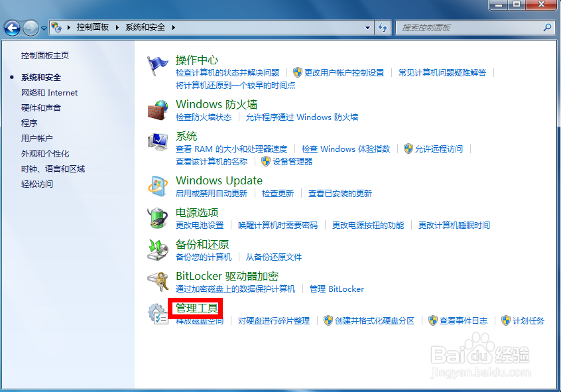Click 更改计算机睡眠时间 link
The width and height of the screenshot is (561, 392).
click(x=454, y=225)
